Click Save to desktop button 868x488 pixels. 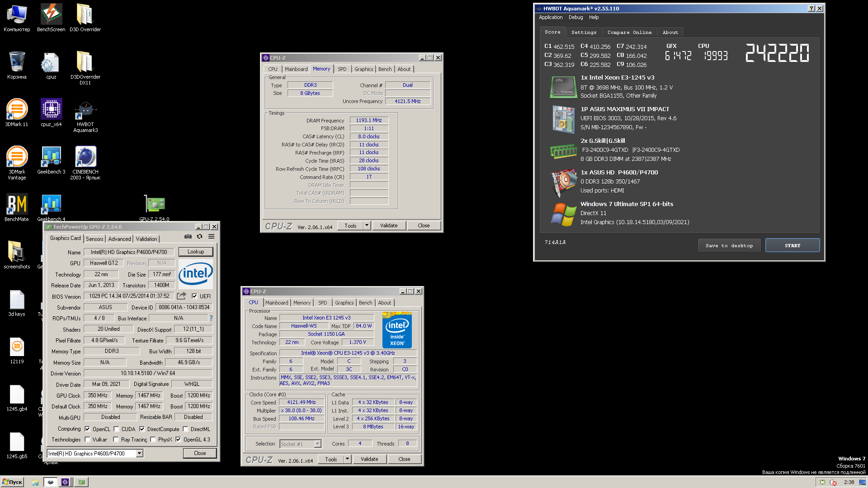729,245
